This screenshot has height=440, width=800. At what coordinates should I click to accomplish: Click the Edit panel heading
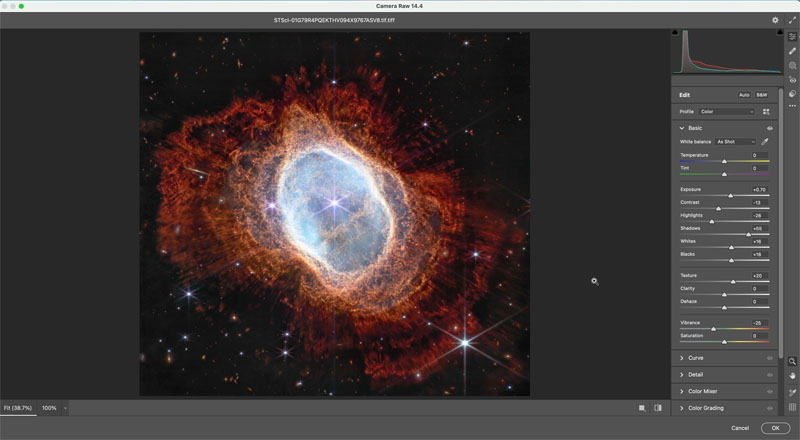pos(684,95)
